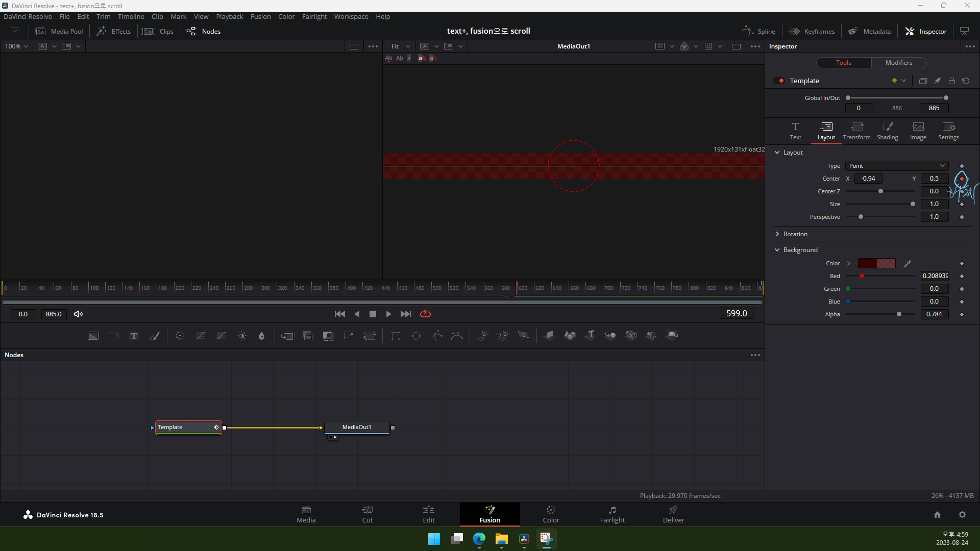The image size is (980, 551).
Task: Add a Renderer 3D node
Action: pos(672,335)
